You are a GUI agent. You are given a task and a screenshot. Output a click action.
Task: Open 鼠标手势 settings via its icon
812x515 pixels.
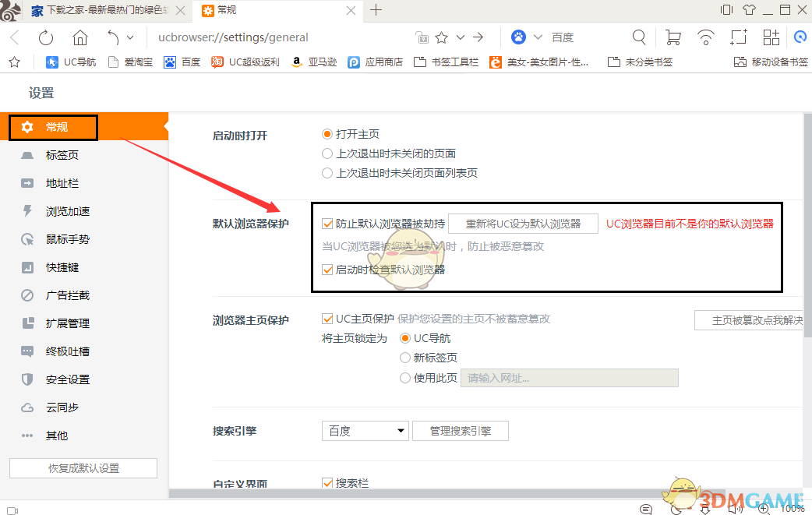26,239
